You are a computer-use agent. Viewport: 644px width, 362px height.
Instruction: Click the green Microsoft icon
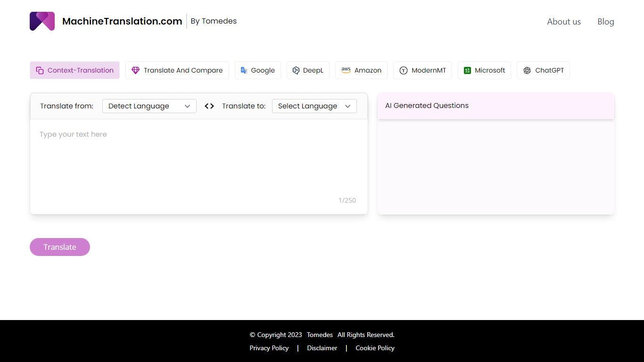467,70
